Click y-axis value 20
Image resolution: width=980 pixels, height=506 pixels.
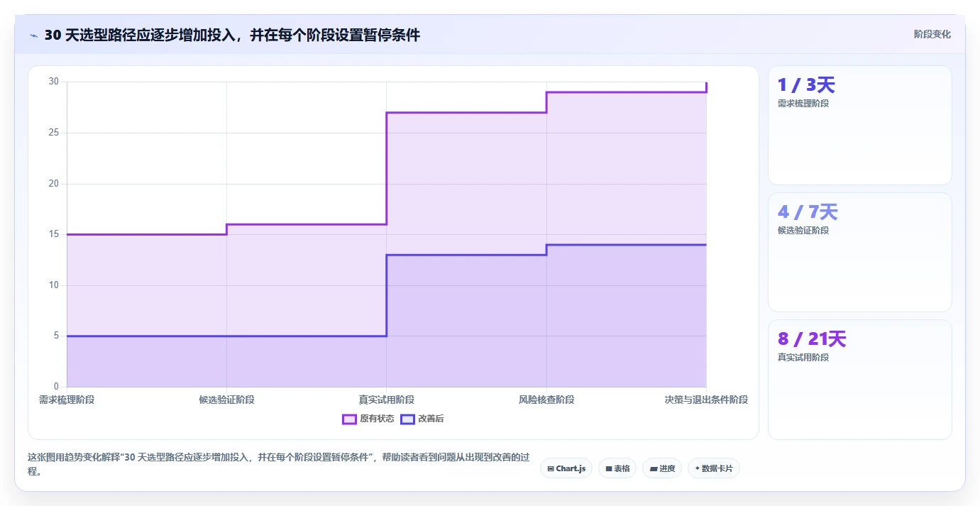click(54, 184)
